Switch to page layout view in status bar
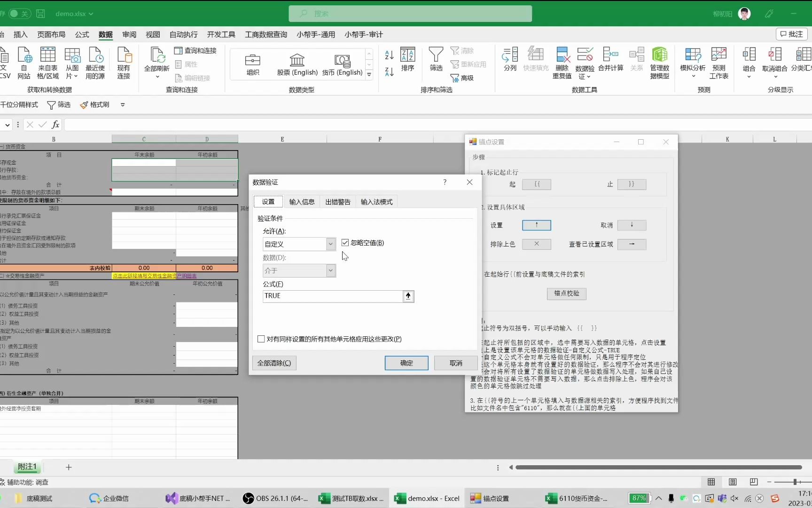This screenshot has width=812, height=508. [733, 482]
